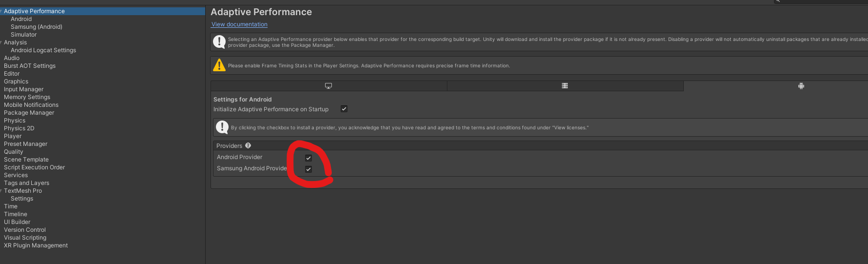The height and width of the screenshot is (264, 868).
Task: Open Physics 2D settings
Action: tap(19, 128)
